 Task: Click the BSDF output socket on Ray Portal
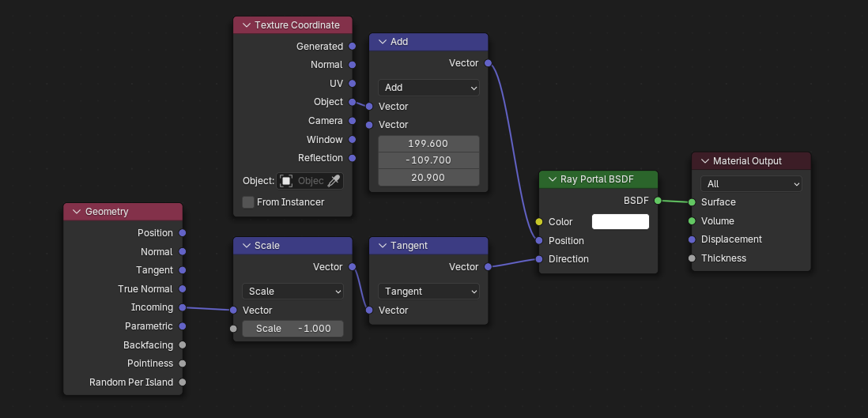(658, 201)
